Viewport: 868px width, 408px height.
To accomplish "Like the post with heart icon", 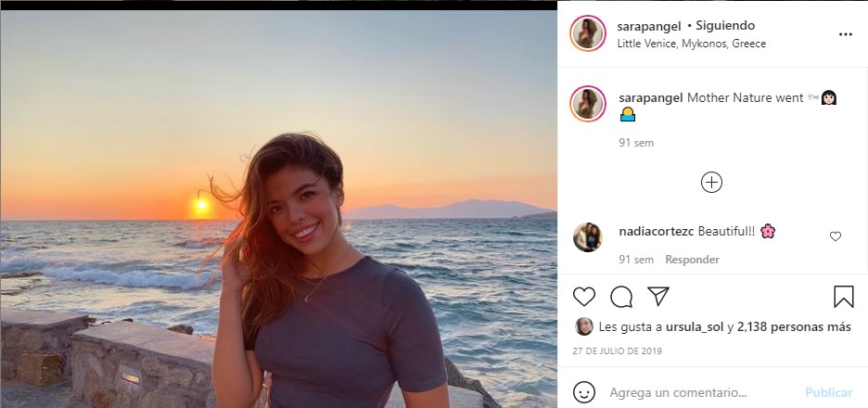I will (583, 297).
